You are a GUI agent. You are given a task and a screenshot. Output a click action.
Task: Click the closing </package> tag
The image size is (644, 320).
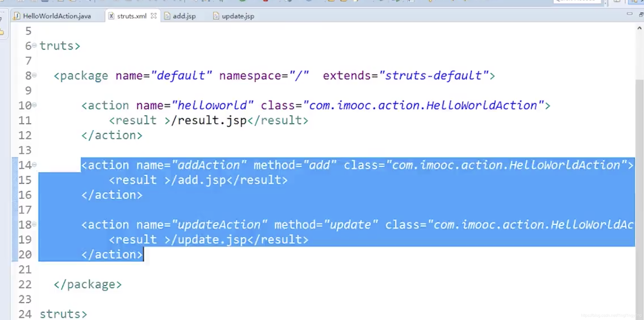pyautogui.click(x=87, y=285)
